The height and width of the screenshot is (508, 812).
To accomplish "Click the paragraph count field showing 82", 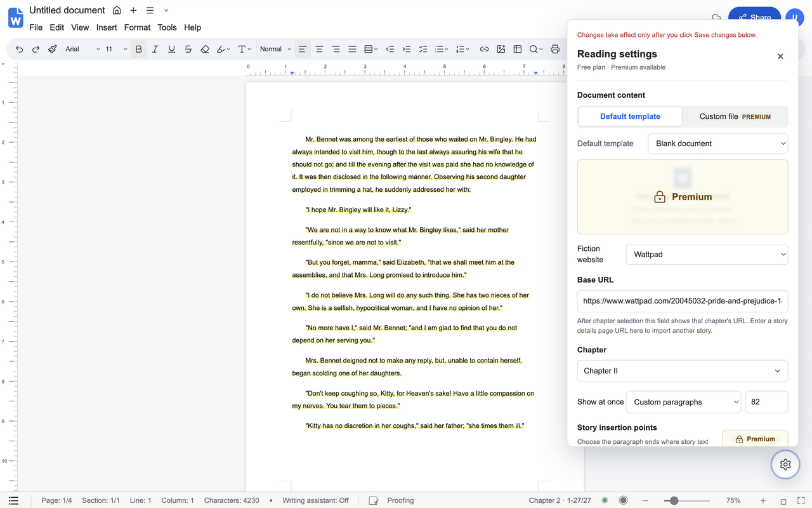I will (766, 402).
